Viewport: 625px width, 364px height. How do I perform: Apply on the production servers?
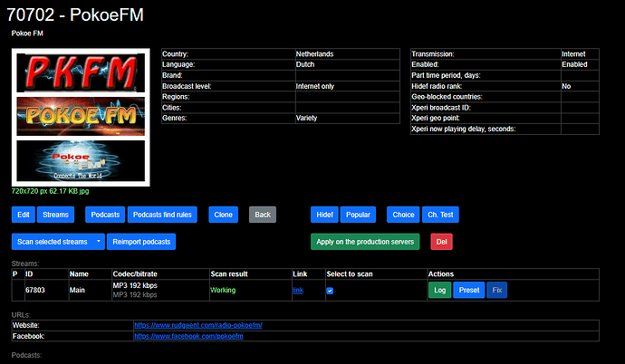coord(366,242)
